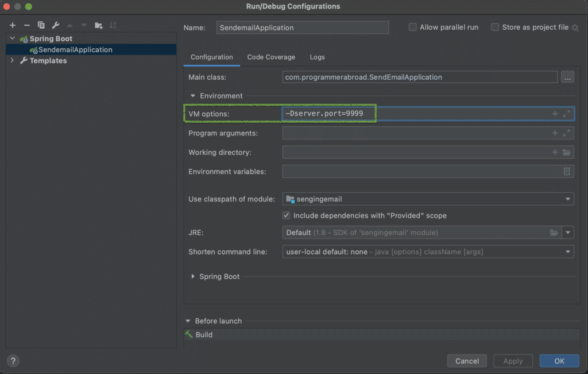Viewport: 588px width, 374px height.
Task: Expand the Templates tree node
Action: [12, 60]
